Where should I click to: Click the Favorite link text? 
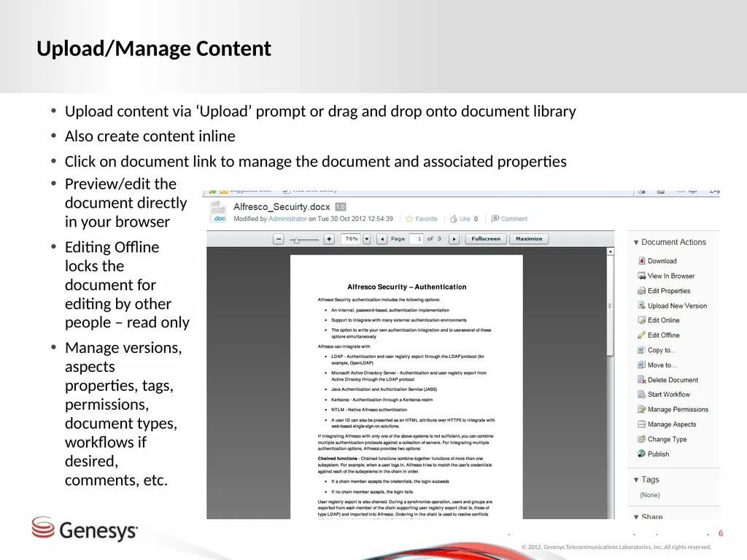(426, 219)
